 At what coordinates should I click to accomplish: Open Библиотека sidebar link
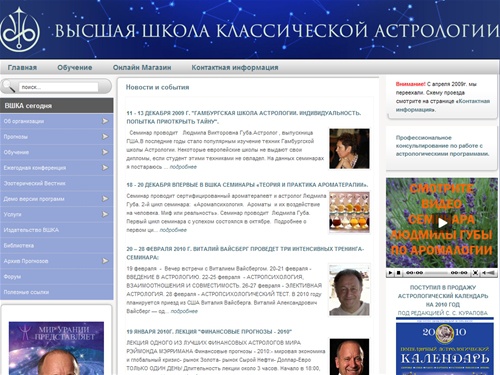click(x=19, y=245)
